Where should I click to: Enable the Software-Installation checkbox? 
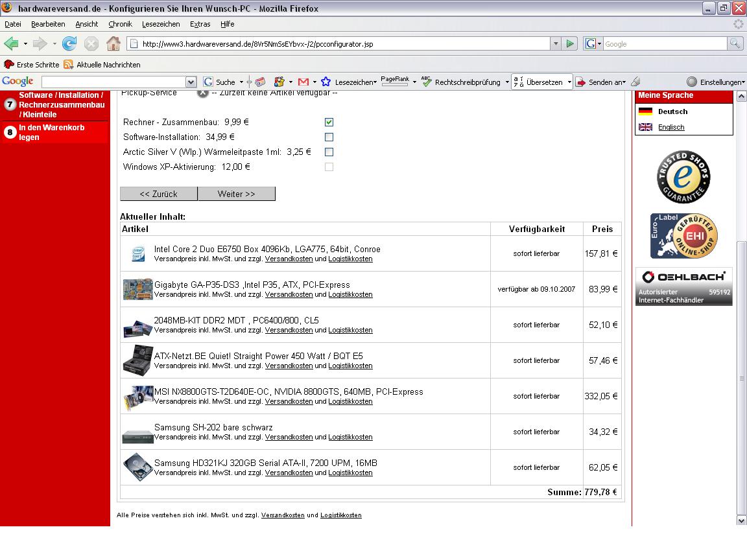329,137
